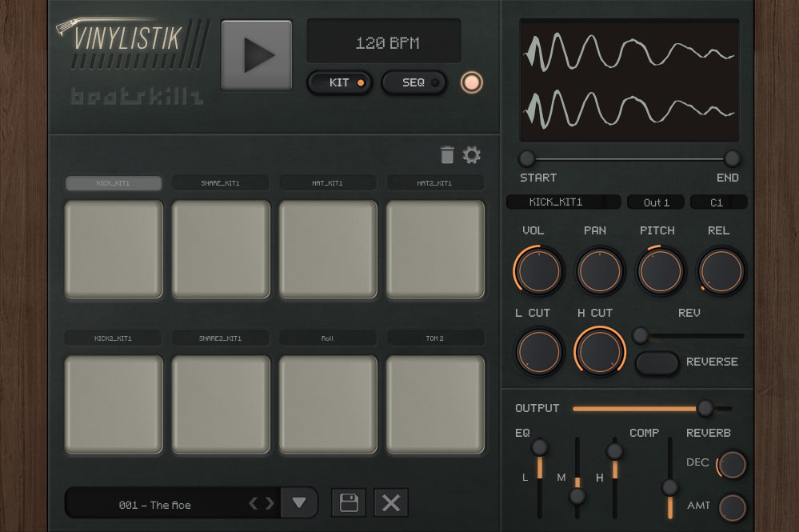Toggle the SEQ mode button
The width and height of the screenshot is (799, 532).
[x=413, y=82]
